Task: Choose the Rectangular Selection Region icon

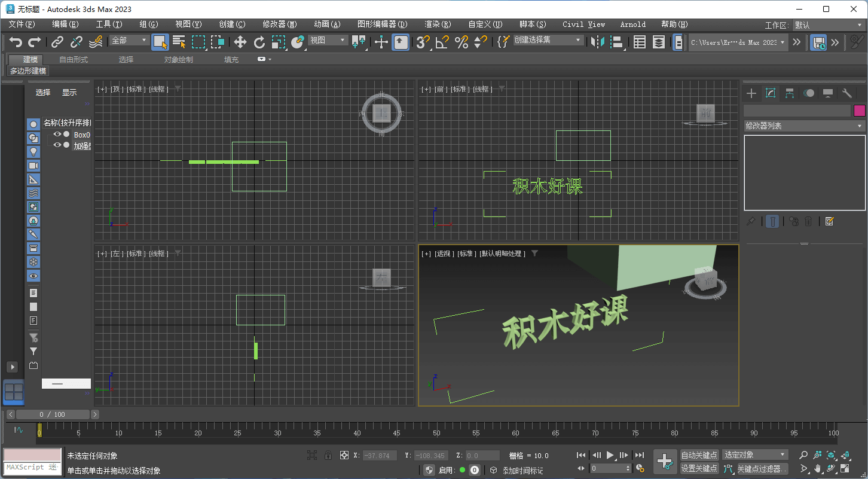Action: point(198,42)
